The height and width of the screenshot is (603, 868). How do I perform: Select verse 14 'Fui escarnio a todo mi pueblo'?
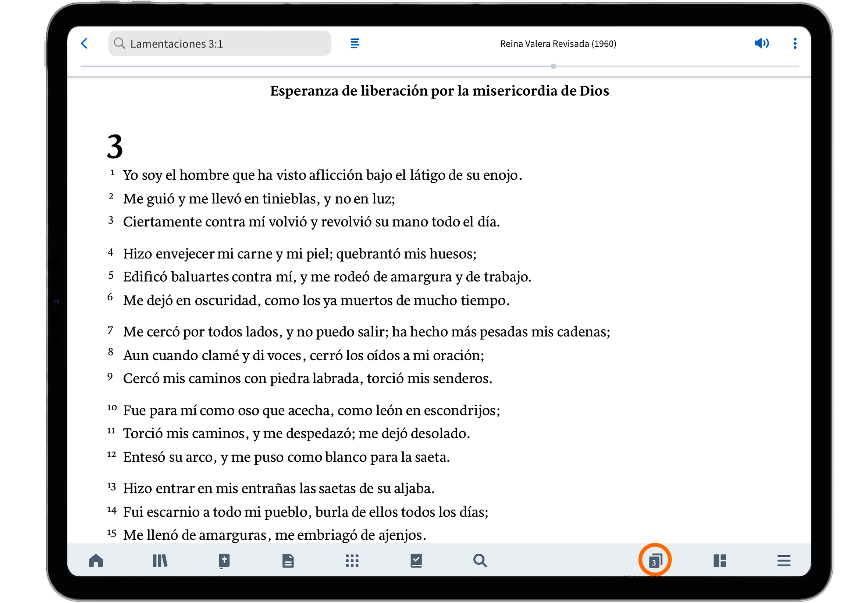tap(306, 512)
